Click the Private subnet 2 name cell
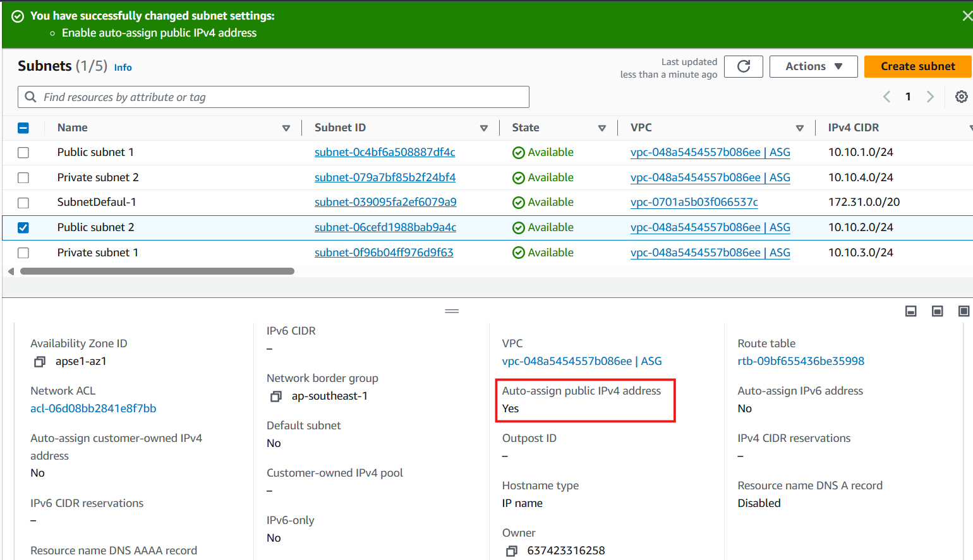Screen dimensions: 973x560 (x=98, y=177)
